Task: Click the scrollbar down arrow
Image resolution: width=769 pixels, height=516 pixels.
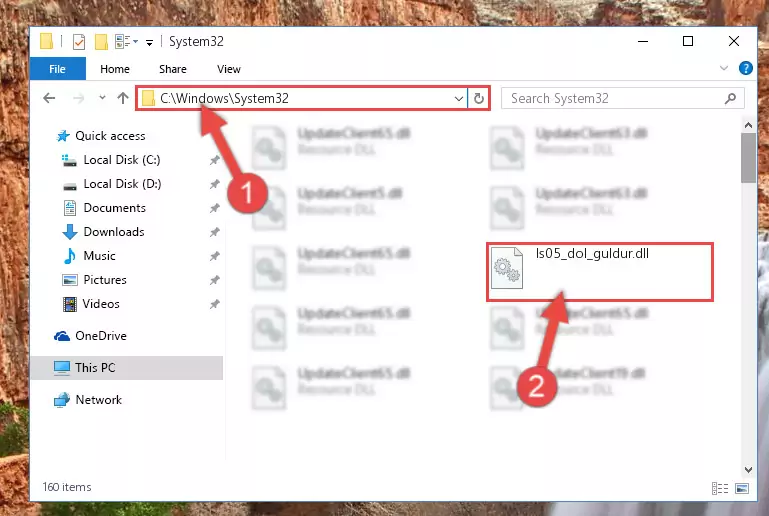Action: (x=748, y=470)
